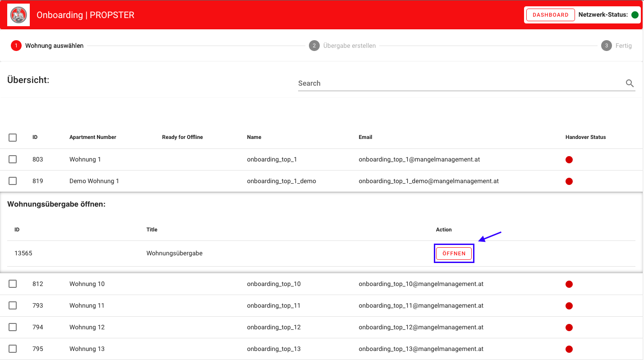Click email onboarding_top_12@mangelmanagement.at
Viewport: 644px width, 360px height.
[x=421, y=328]
